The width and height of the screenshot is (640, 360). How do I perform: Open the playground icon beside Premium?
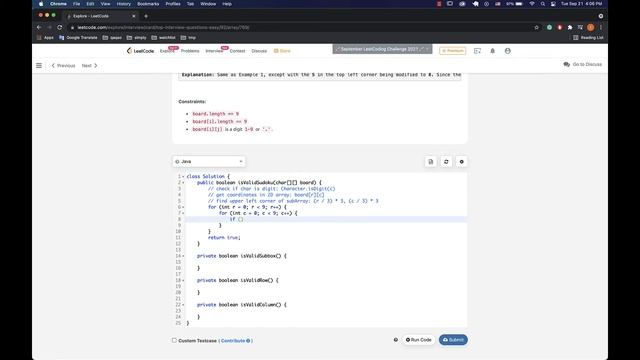(477, 51)
